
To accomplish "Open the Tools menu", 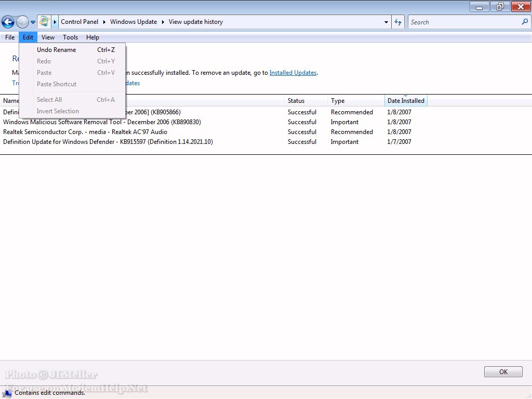I will point(70,37).
